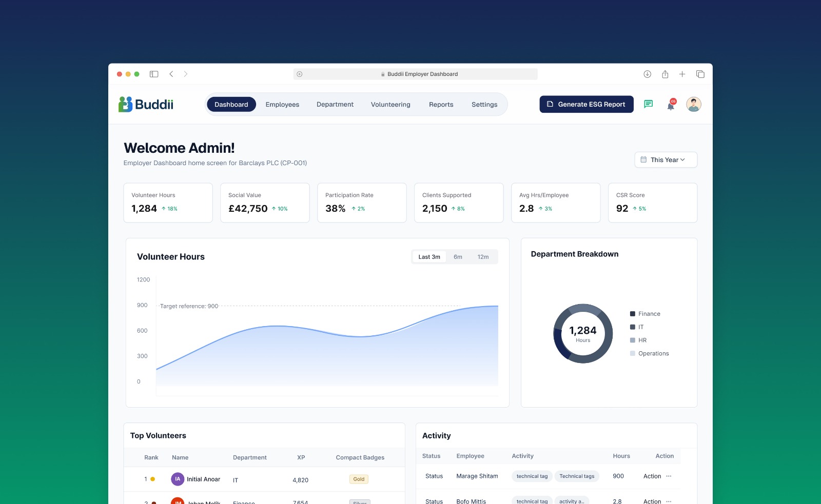The image size is (821, 504).
Task: Click the browser share icon
Action: coord(665,74)
